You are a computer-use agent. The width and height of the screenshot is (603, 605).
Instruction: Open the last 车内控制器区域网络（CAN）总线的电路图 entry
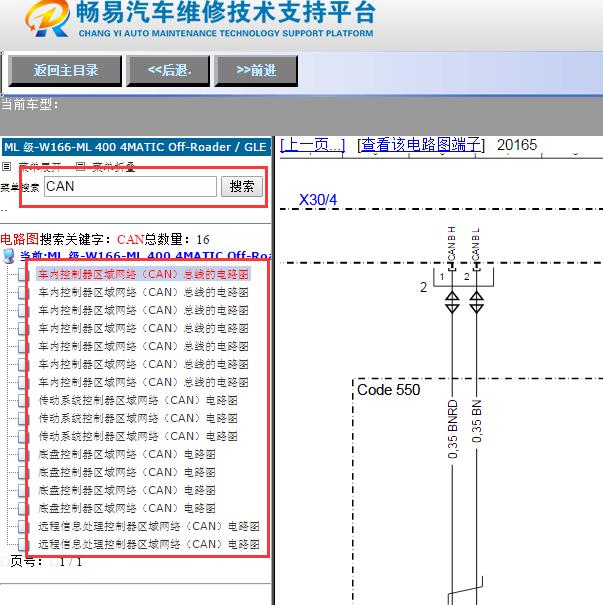coord(144,382)
